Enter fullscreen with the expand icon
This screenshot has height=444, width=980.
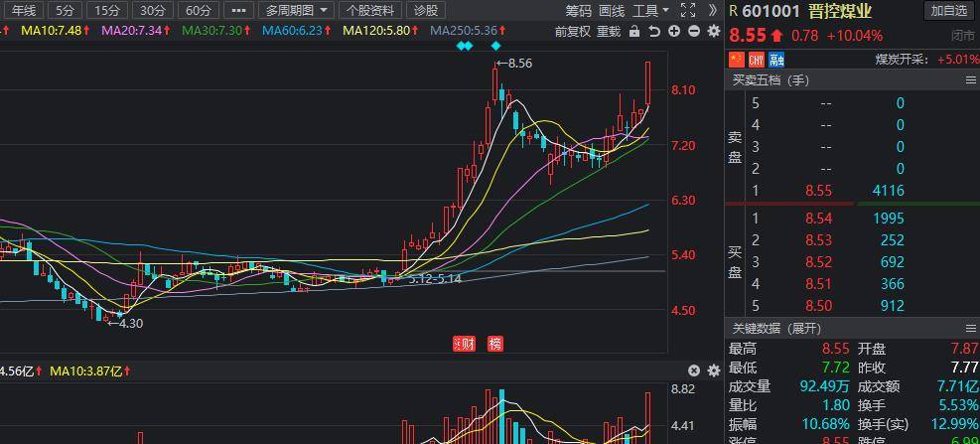687,10
